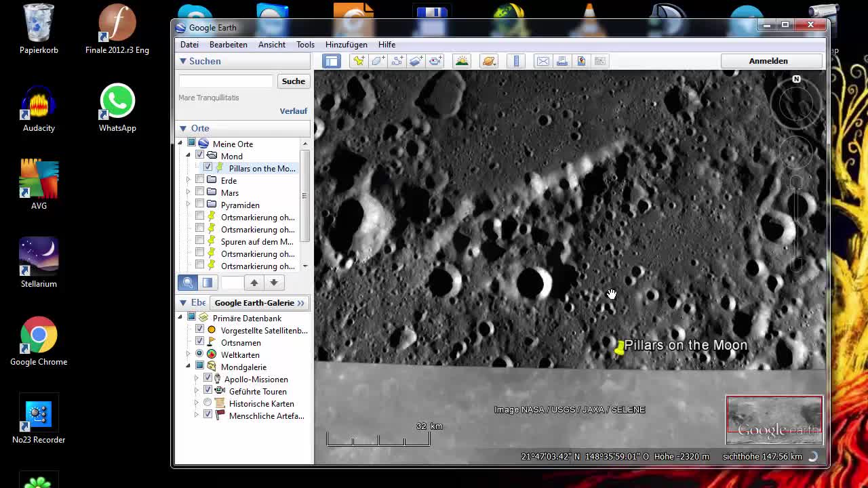Move the selected place up with arrow

[254, 283]
